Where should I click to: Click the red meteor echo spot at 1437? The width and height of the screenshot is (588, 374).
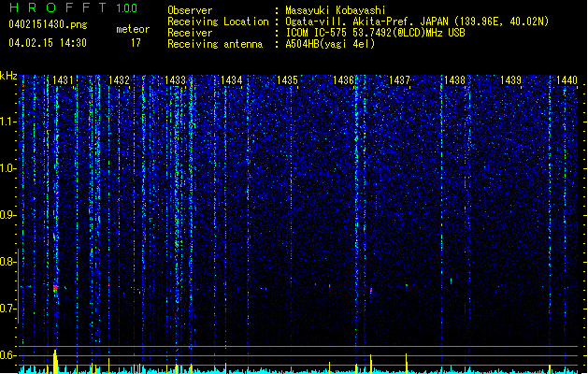click(x=407, y=285)
